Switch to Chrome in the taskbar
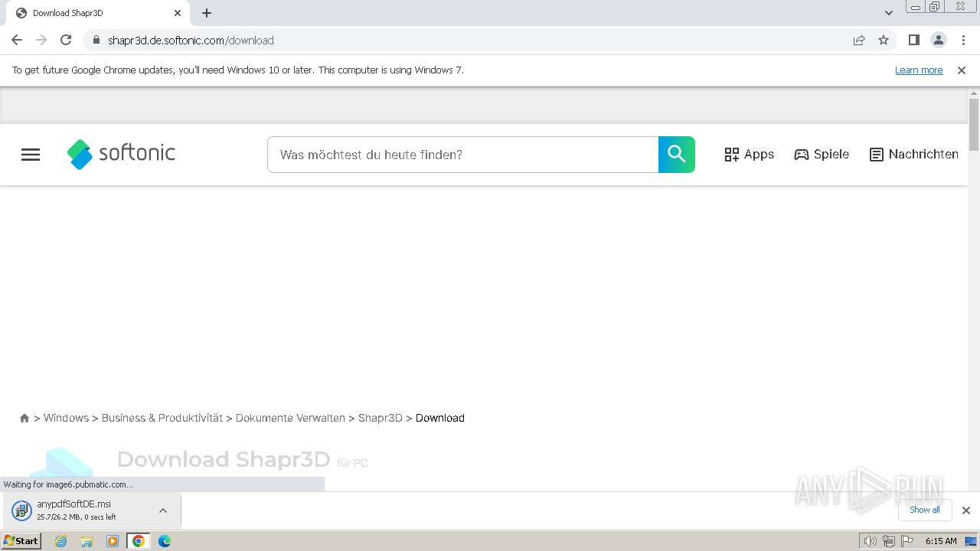This screenshot has width=980, height=551. click(x=139, y=541)
